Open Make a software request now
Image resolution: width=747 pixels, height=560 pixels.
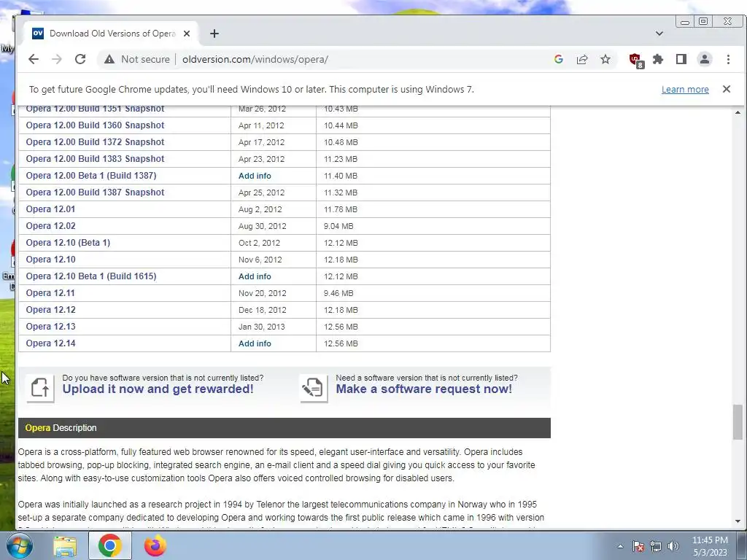point(424,389)
